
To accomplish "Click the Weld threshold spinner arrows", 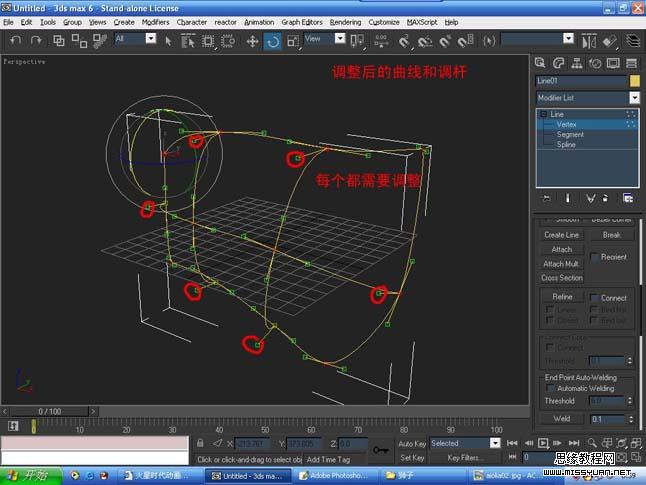I will (x=630, y=419).
